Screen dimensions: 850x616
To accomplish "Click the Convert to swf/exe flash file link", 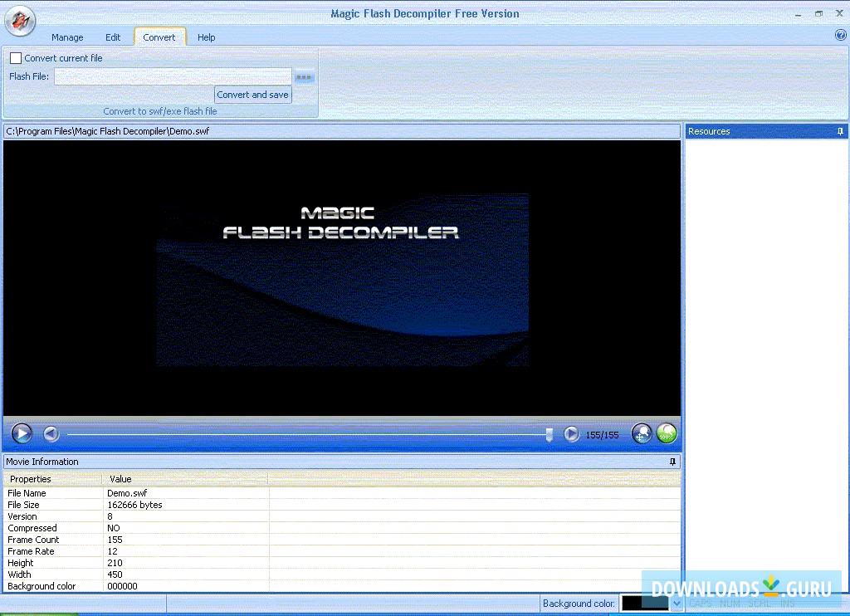I will click(x=160, y=110).
